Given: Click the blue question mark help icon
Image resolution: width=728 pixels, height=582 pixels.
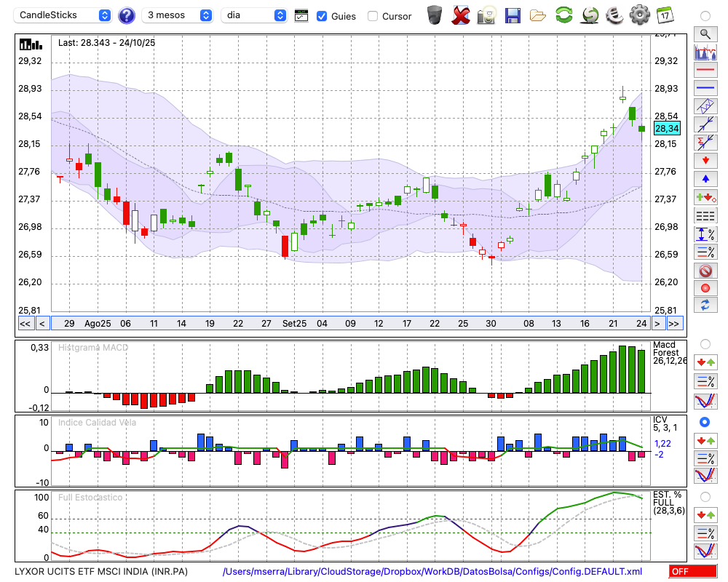Looking at the screenshot, I should point(127,15).
